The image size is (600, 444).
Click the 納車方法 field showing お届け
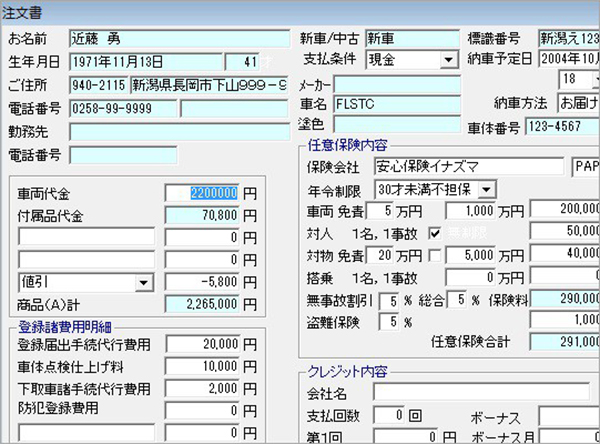pyautogui.click(x=579, y=103)
